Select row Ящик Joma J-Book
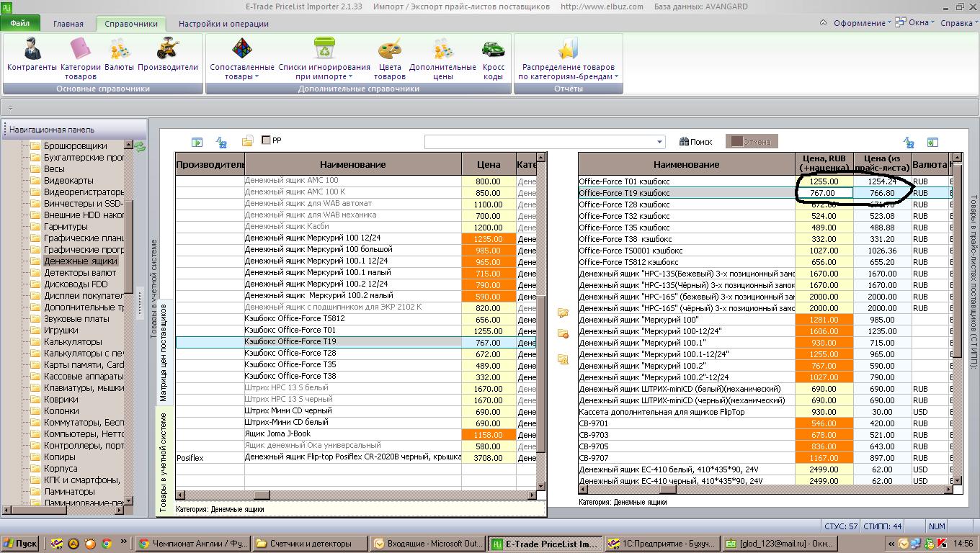Screen dimensions: 980x553 click(x=356, y=434)
